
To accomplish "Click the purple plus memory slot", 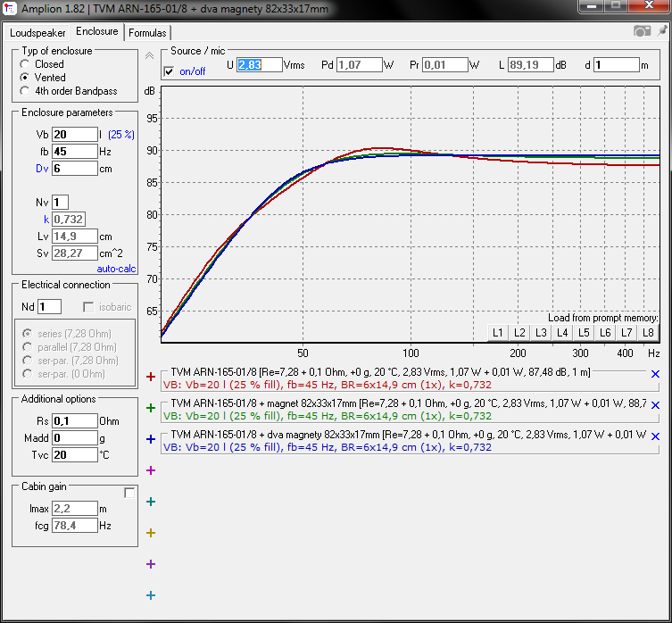I will [151, 564].
